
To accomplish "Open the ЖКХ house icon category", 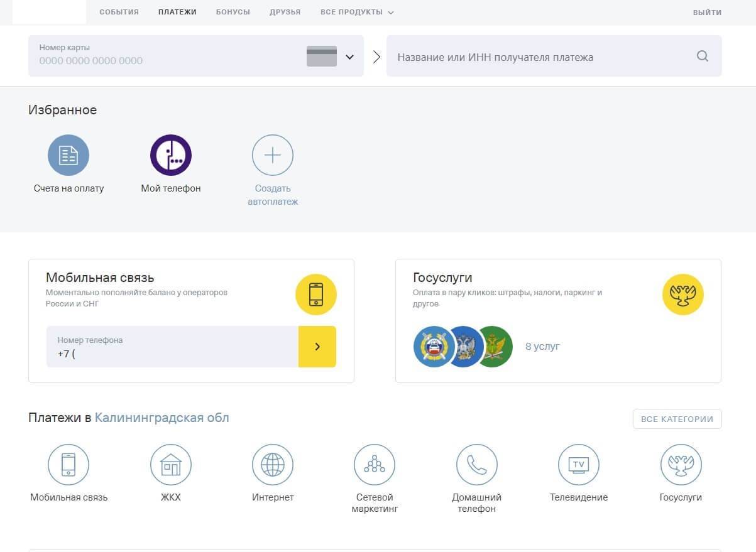I will (170, 465).
